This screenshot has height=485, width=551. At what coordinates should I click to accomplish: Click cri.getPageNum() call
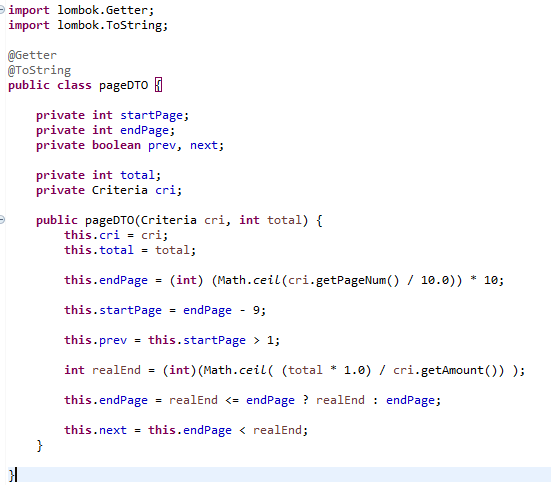pyautogui.click(x=344, y=280)
